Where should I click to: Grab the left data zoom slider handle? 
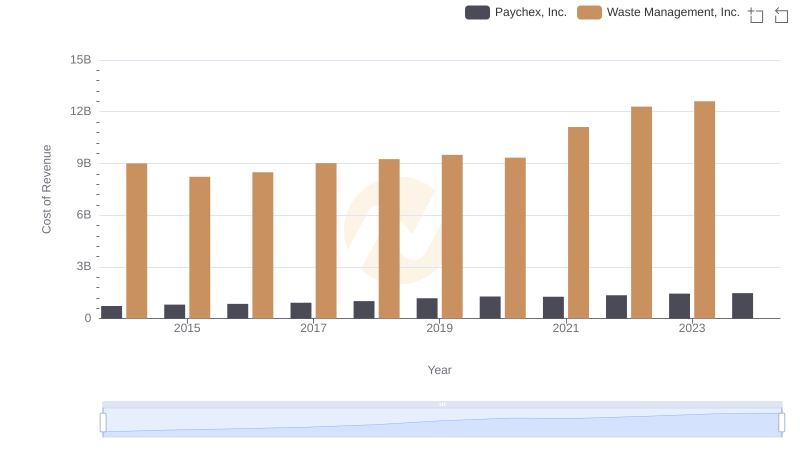tap(103, 423)
